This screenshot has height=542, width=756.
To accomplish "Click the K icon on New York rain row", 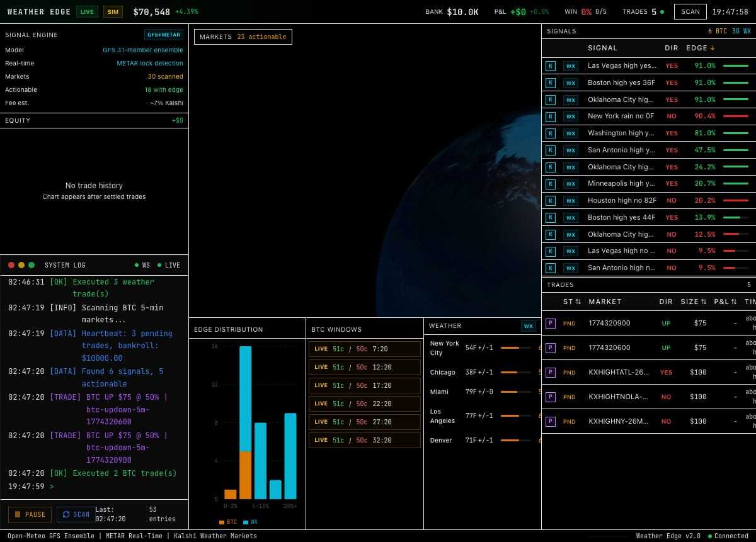I will tap(550, 116).
